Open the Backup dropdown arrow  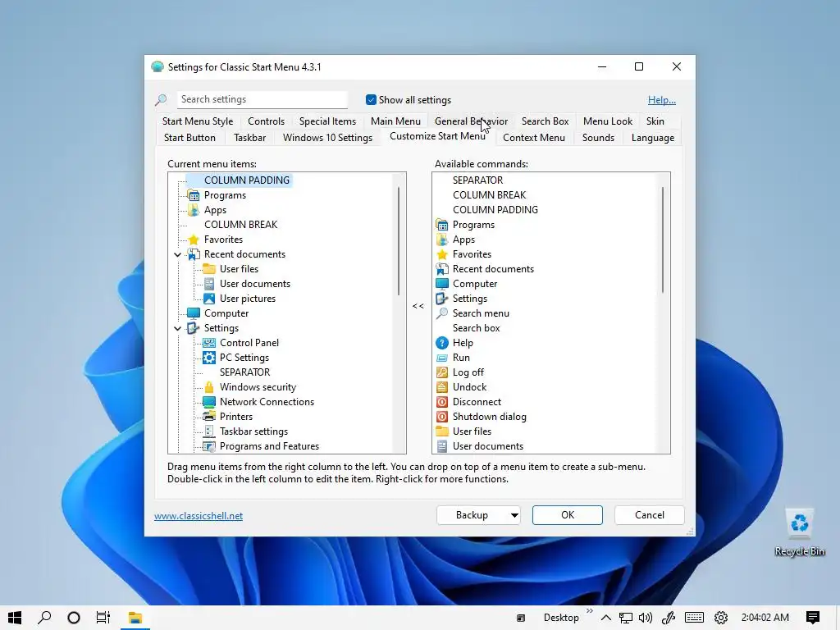pos(514,515)
